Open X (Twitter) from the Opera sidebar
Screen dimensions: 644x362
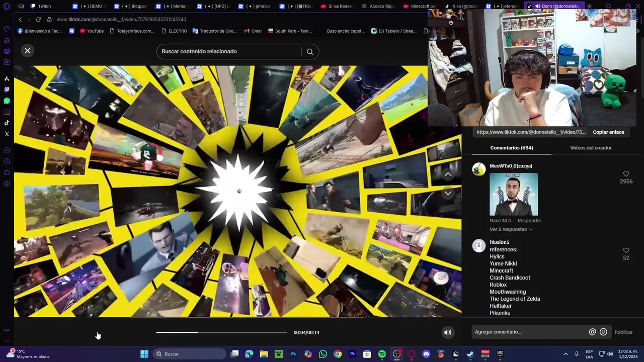[x=7, y=134]
